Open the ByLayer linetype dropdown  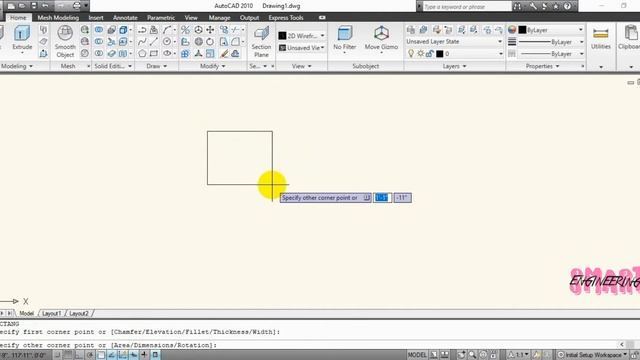point(551,53)
